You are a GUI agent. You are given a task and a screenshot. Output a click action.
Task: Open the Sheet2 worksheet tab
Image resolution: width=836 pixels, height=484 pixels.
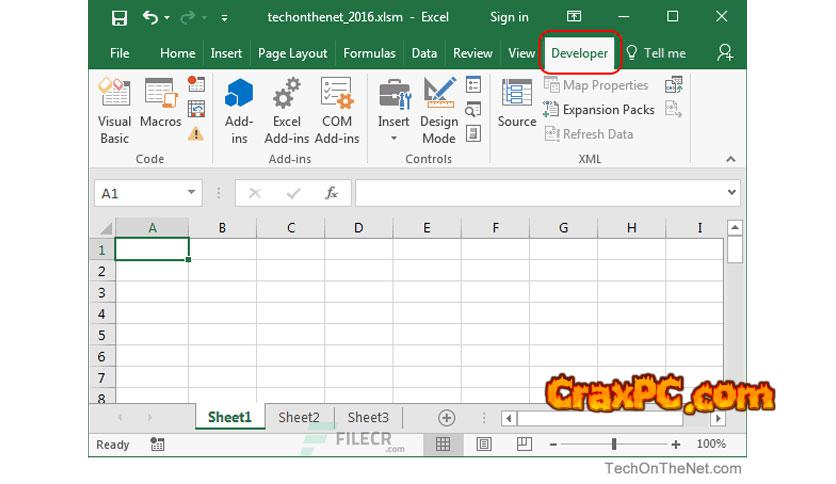click(299, 417)
